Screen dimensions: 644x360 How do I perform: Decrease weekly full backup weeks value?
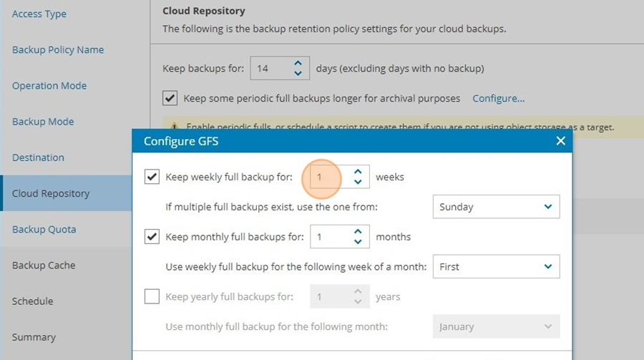tap(358, 182)
